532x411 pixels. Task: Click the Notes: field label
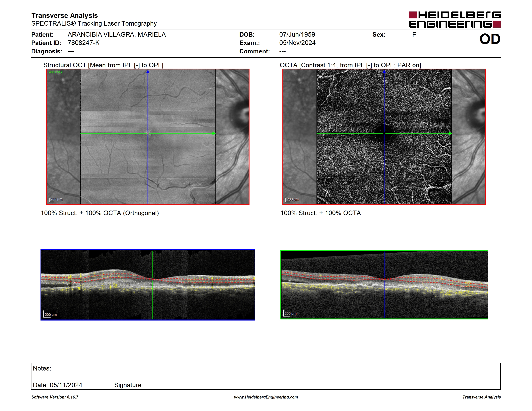click(x=42, y=368)
